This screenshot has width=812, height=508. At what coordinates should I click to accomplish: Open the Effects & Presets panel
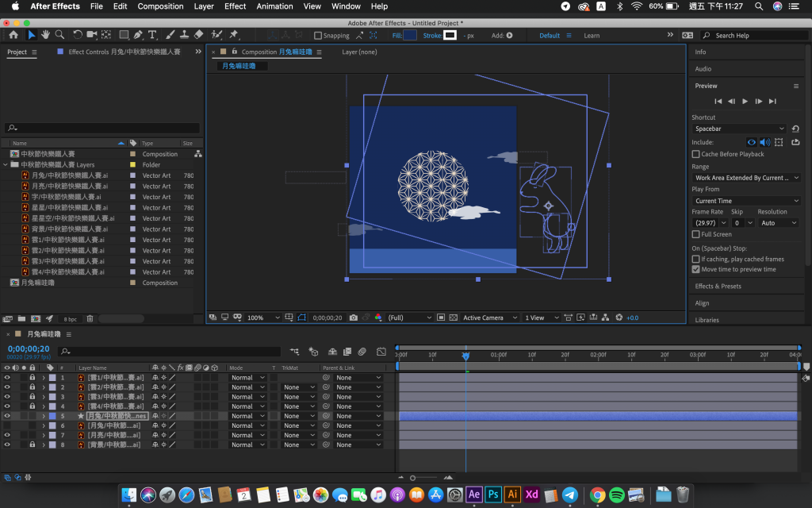tap(718, 286)
